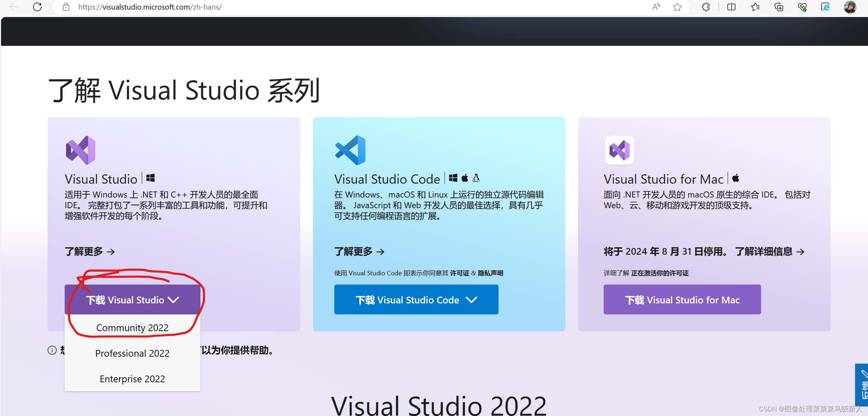Viewport: 868px width, 416px height.
Task: Open the Collections icon in toolbar
Action: click(x=778, y=7)
